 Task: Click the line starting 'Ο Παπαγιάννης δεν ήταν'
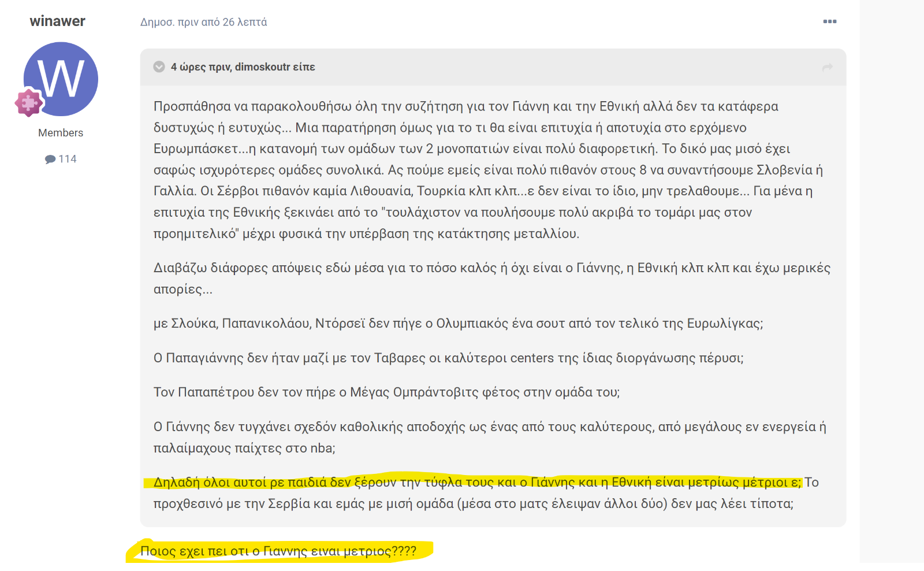449,358
